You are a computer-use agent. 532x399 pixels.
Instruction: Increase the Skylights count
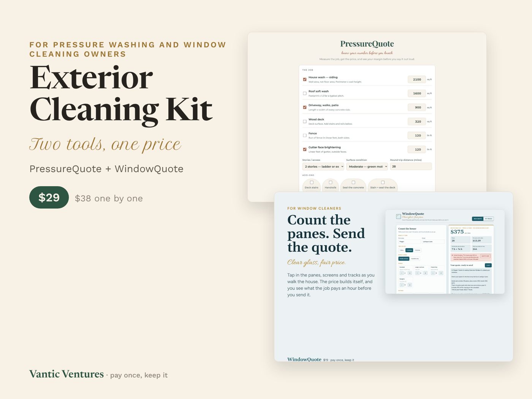coord(410,285)
